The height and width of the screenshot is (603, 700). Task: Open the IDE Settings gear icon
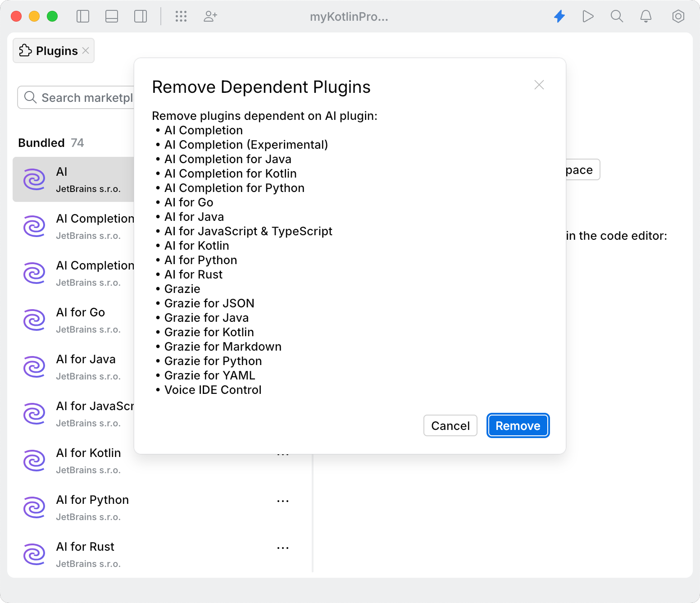pos(678,16)
